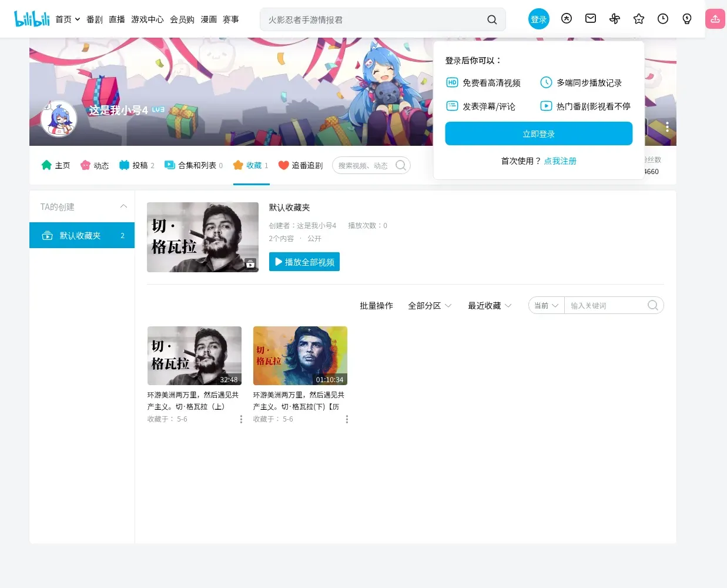Click the play icon on folder cover
Image resolution: width=727 pixels, height=588 pixels.
251,264
